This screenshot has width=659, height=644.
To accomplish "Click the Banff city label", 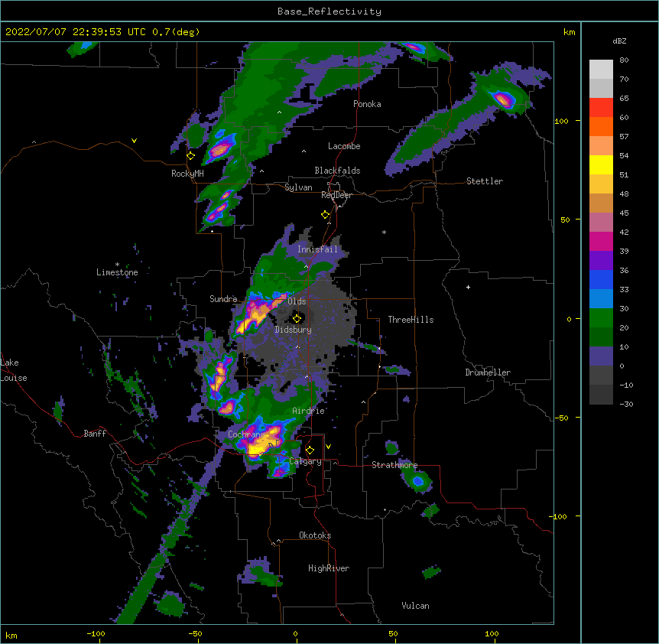I will pyautogui.click(x=95, y=434).
